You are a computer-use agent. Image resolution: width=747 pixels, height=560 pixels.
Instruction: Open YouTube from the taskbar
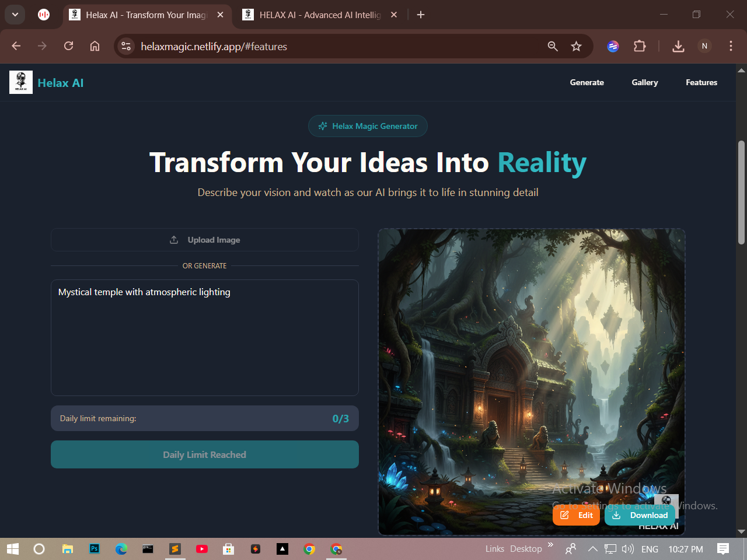[201, 549]
